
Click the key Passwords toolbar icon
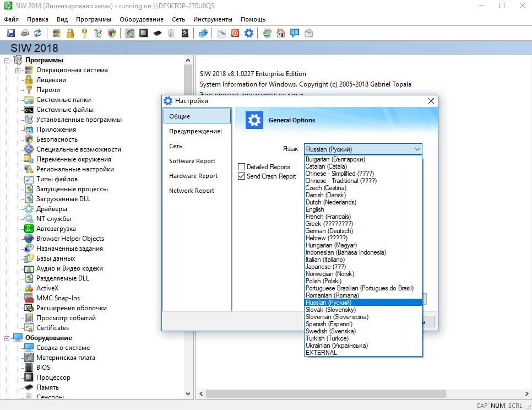point(84,33)
